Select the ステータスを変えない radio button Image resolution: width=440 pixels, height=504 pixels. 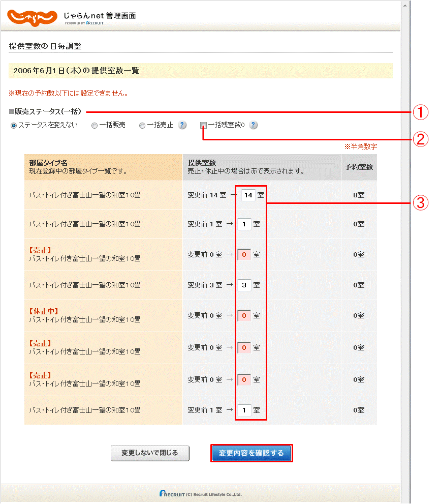pos(14,126)
